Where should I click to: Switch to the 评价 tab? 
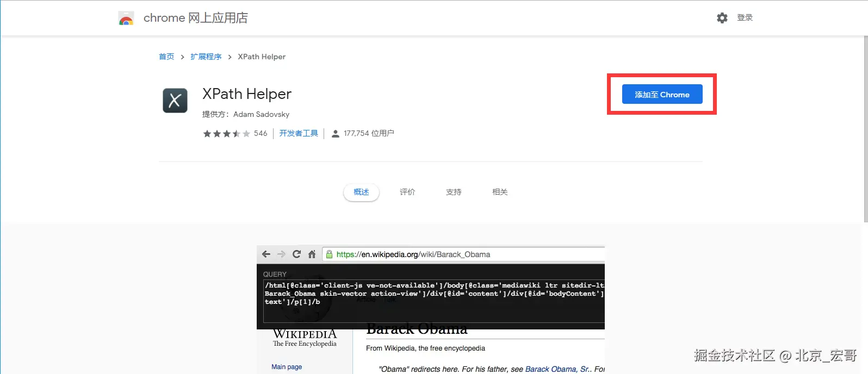(x=407, y=192)
